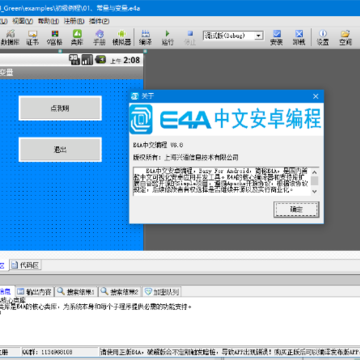Click the 3G network icon in phone preview
Image resolution: width=360 pixels, height=360 pixels.
(x=74, y=60)
